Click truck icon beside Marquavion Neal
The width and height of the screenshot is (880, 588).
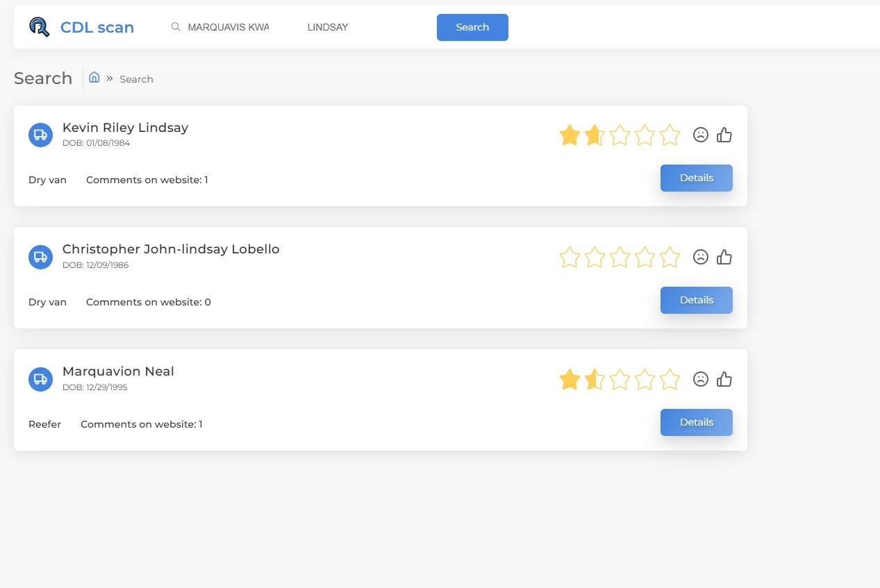coord(40,379)
